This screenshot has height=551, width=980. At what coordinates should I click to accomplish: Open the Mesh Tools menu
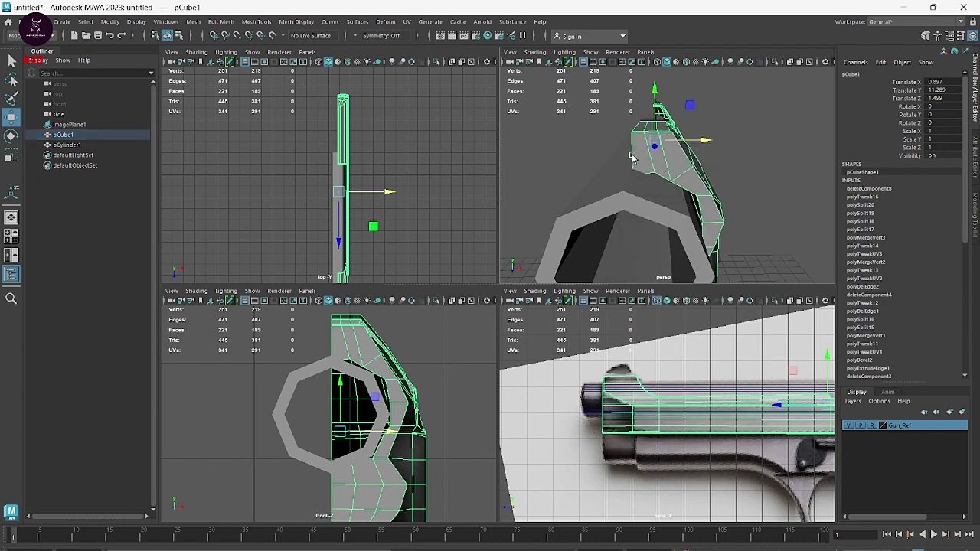point(256,22)
